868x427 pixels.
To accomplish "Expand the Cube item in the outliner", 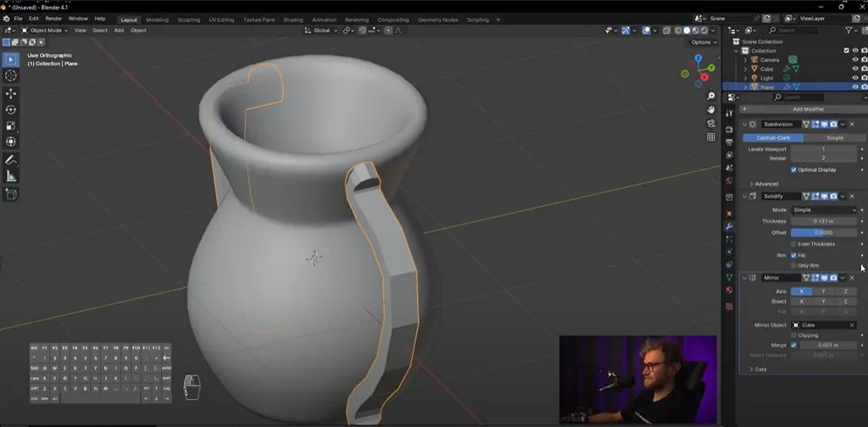I will (x=745, y=69).
